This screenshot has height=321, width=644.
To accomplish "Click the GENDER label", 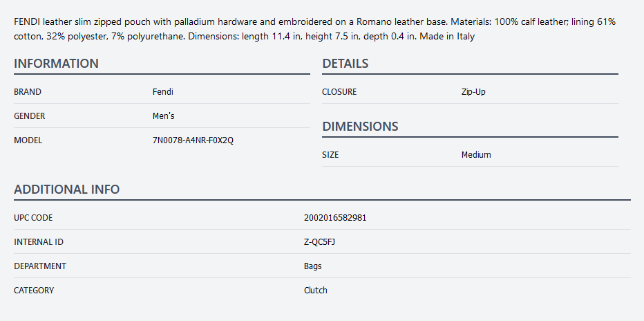I will tap(30, 116).
